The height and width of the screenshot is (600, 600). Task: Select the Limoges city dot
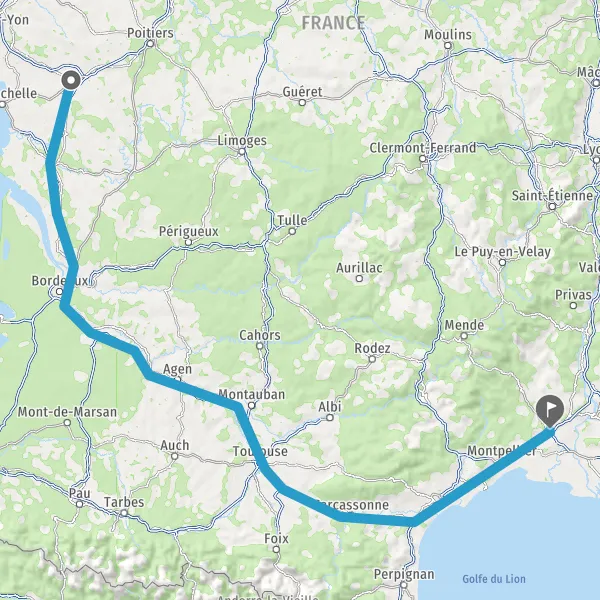point(242,152)
